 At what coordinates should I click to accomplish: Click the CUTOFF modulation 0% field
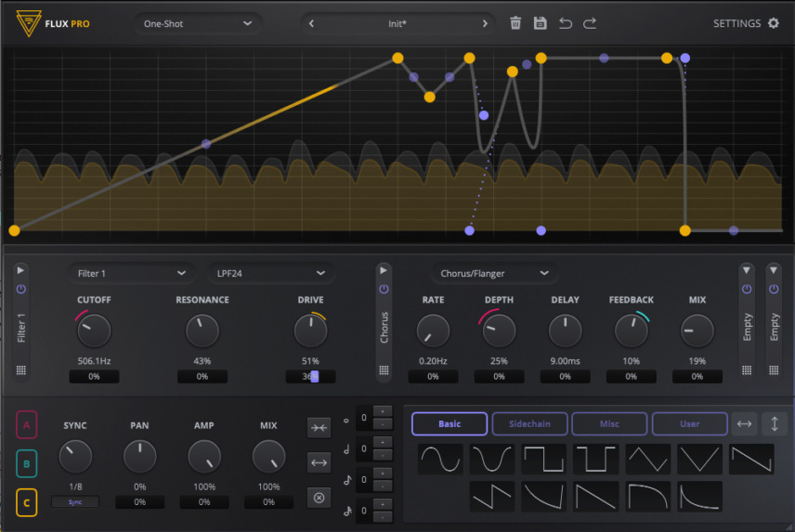coord(94,376)
